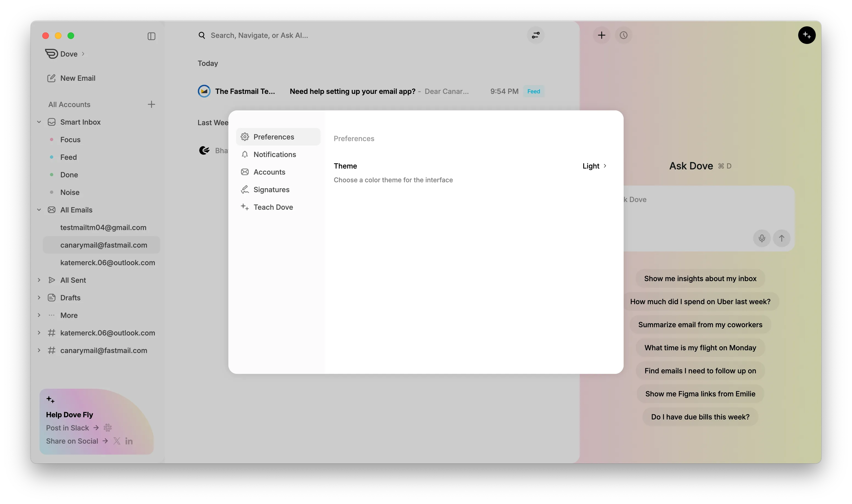This screenshot has width=852, height=504.
Task: Add account via plus beside All Accounts
Action: tap(152, 105)
